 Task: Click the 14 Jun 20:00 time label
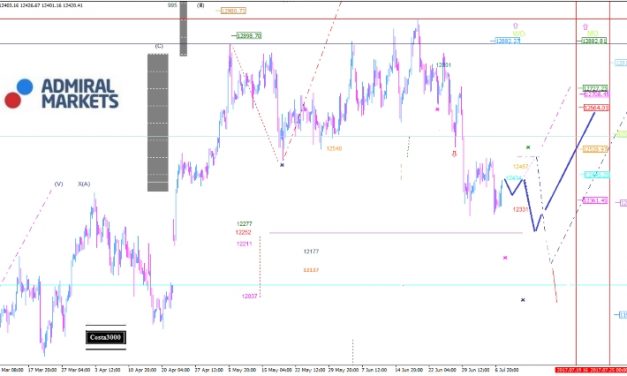click(409, 370)
